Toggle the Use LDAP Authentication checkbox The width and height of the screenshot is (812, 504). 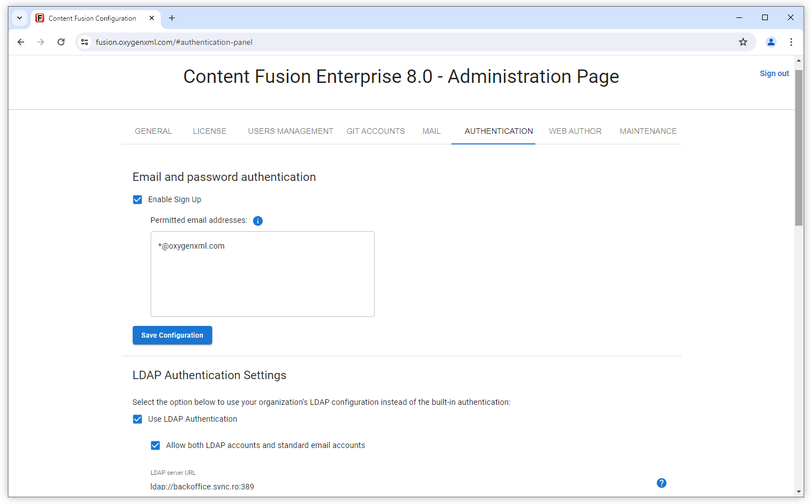click(x=137, y=419)
